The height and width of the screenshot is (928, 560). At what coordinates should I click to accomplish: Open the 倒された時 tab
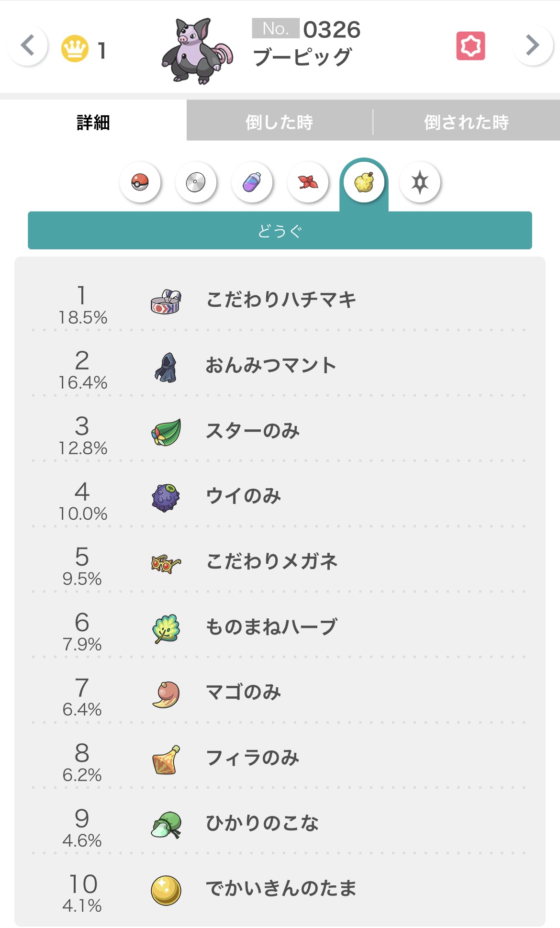point(466,122)
